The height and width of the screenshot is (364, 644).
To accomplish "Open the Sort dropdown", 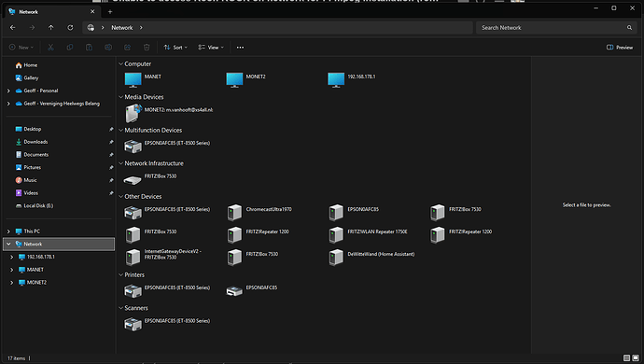I will click(175, 48).
